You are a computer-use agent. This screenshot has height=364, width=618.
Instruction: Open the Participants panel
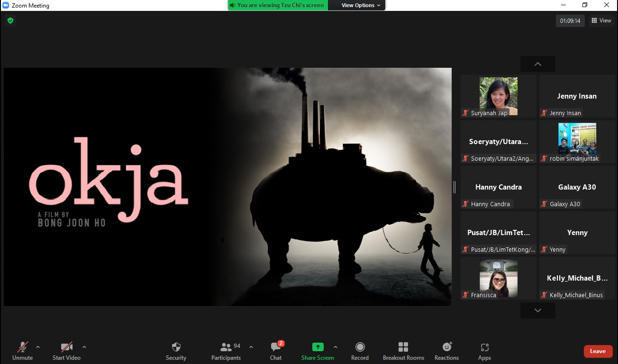pyautogui.click(x=226, y=351)
